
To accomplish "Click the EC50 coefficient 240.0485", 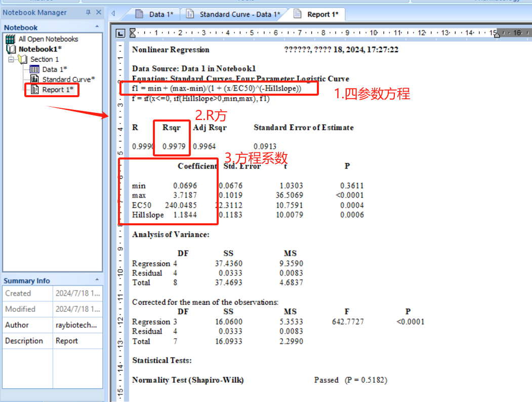I will 181,205.
